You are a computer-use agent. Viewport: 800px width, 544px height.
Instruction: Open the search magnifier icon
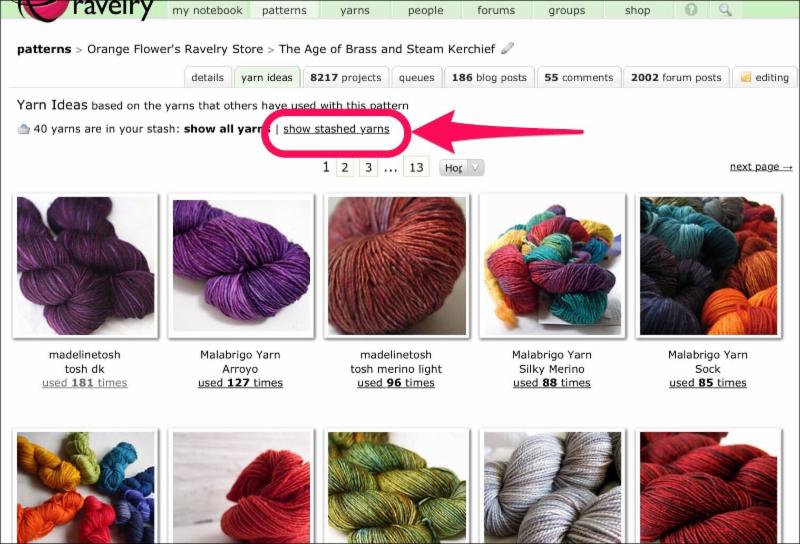point(725,9)
